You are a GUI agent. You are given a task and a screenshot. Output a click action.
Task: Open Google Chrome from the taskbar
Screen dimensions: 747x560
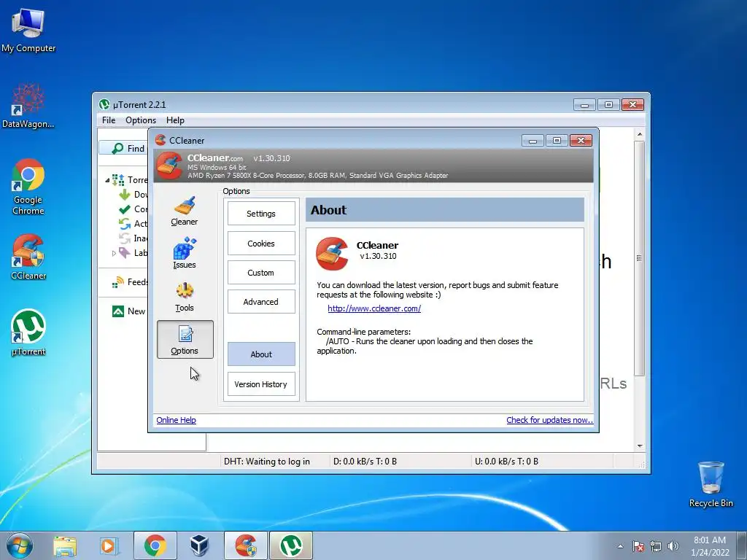[x=155, y=545]
